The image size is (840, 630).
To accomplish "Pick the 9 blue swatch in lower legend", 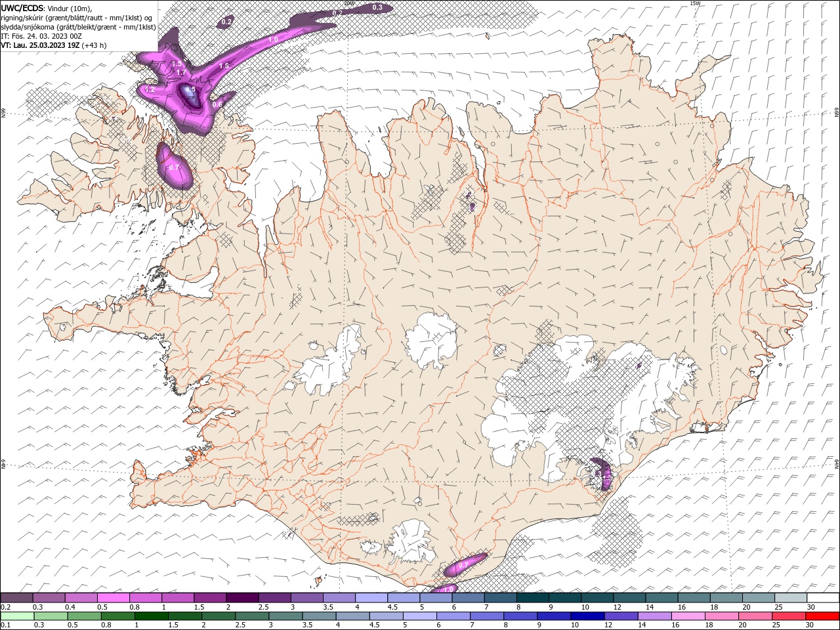I will (x=553, y=616).
